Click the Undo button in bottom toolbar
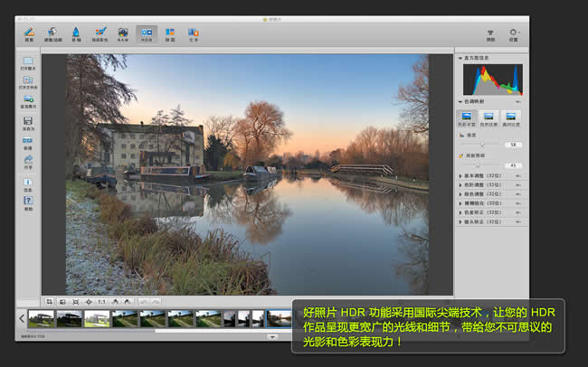The height and width of the screenshot is (367, 588). tap(144, 301)
